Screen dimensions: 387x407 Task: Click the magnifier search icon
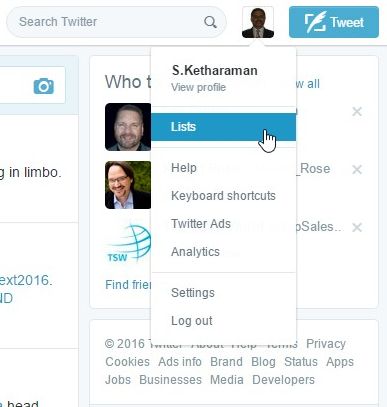(x=210, y=22)
